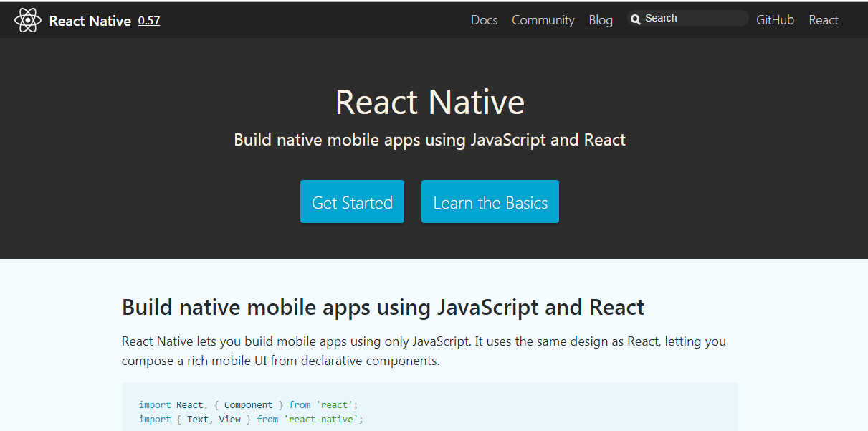Visit the GitHub nav link
The image size is (868, 431).
coord(776,20)
